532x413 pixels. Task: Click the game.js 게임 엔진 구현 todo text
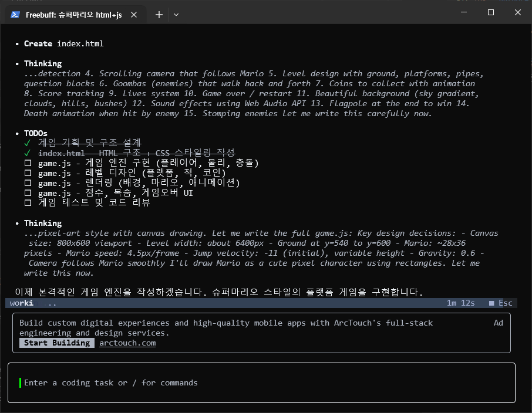[149, 163]
